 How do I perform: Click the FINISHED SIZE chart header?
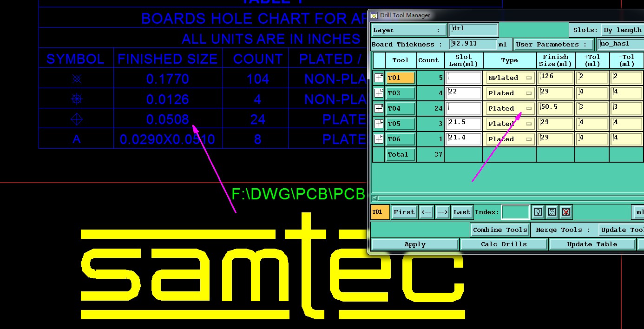tap(167, 59)
